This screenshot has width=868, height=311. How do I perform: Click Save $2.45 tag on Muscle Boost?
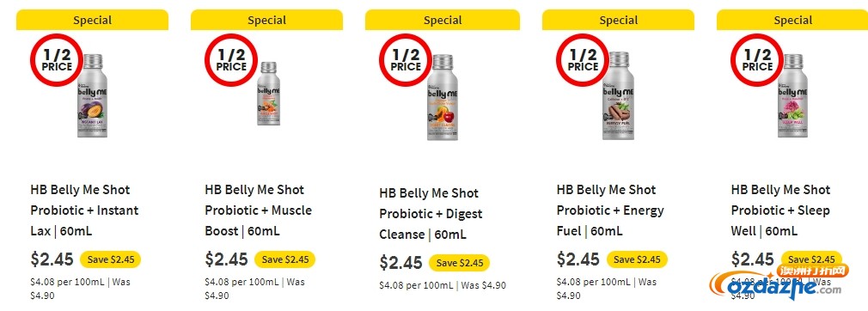[285, 259]
